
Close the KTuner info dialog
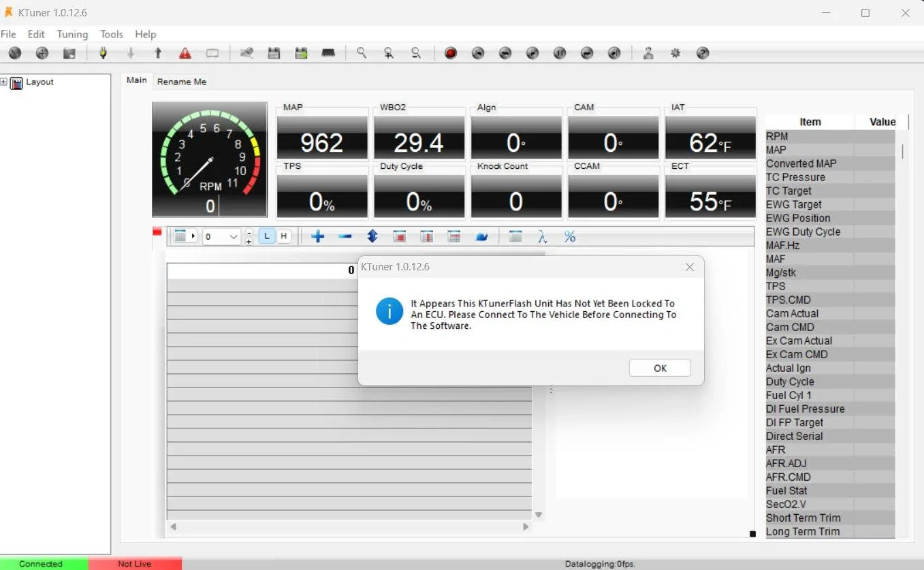pyautogui.click(x=690, y=267)
